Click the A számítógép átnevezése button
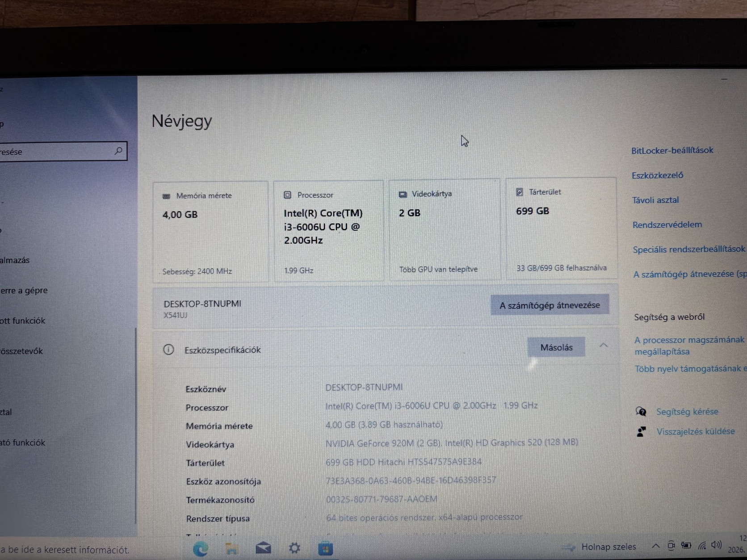Viewport: 747px width, 560px height. click(550, 305)
